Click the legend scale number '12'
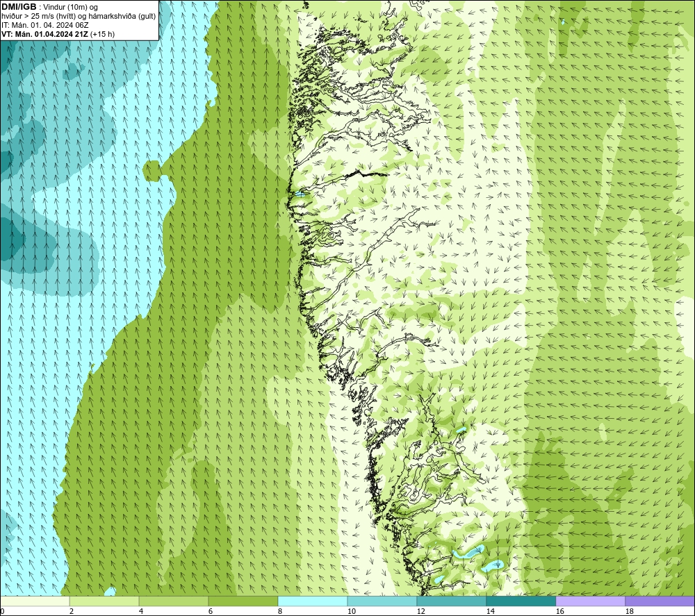The image size is (695, 616). (420, 612)
